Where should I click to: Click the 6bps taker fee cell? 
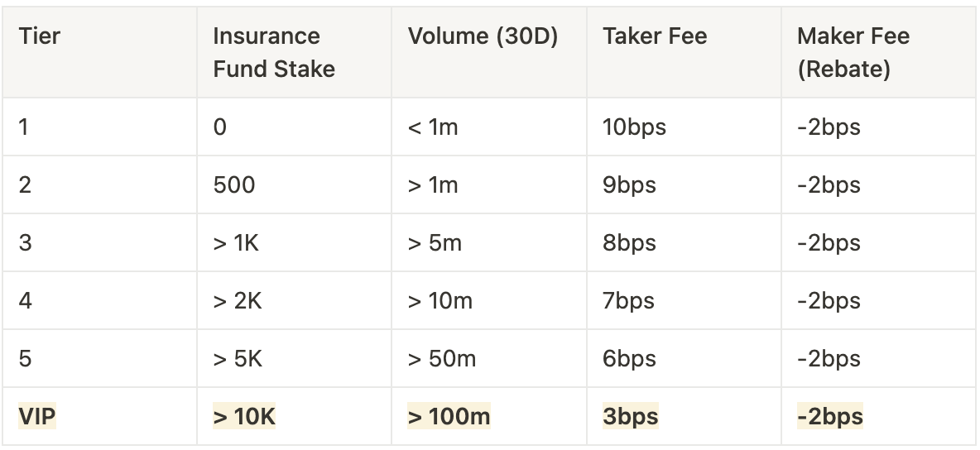(x=629, y=359)
